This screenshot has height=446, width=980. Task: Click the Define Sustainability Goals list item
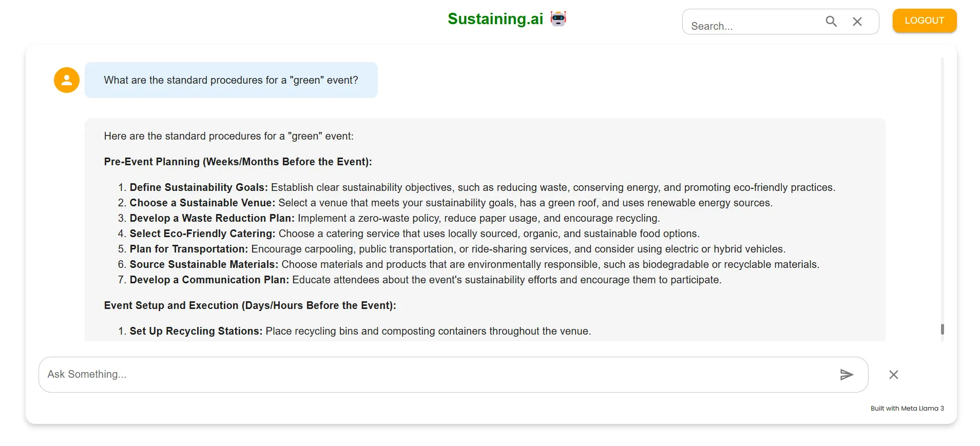pos(483,187)
